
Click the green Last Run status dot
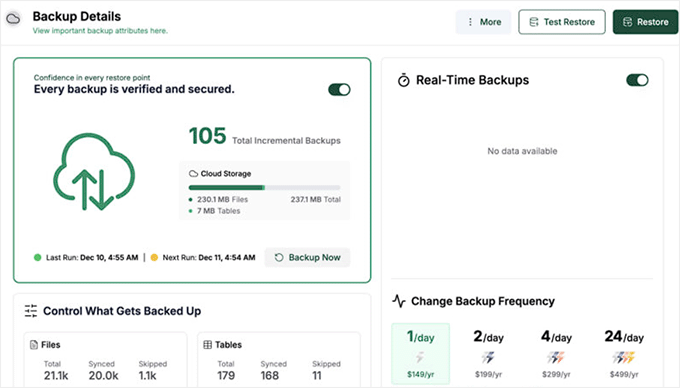pyautogui.click(x=38, y=258)
